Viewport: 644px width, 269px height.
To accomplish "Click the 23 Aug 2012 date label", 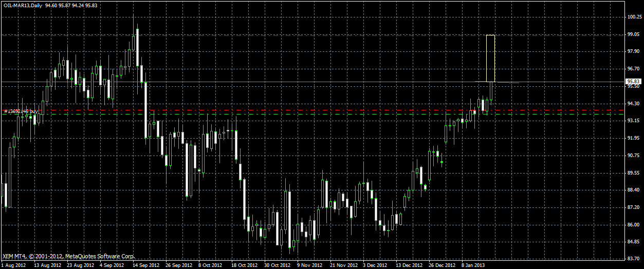I will coord(81,265).
